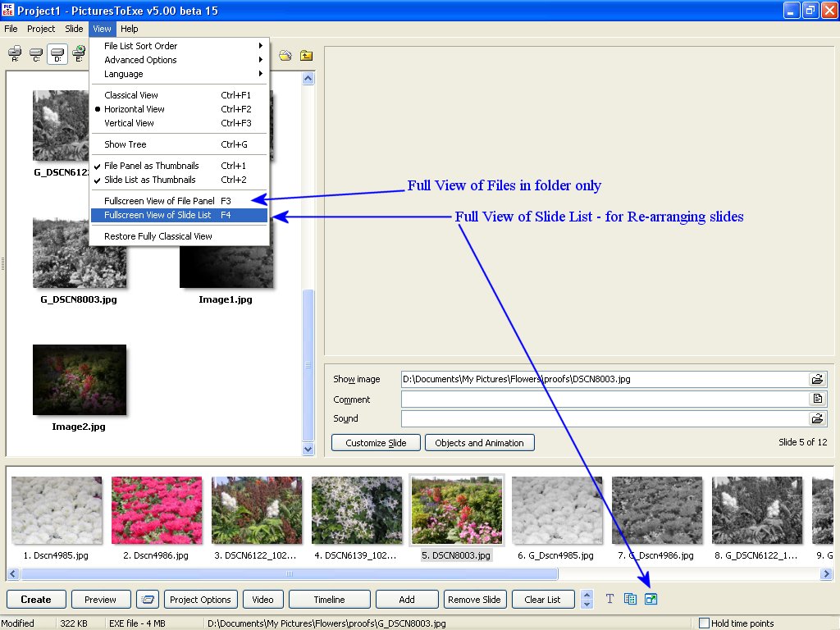
Task: Click file panel scroll up arrow
Action: tap(308, 79)
